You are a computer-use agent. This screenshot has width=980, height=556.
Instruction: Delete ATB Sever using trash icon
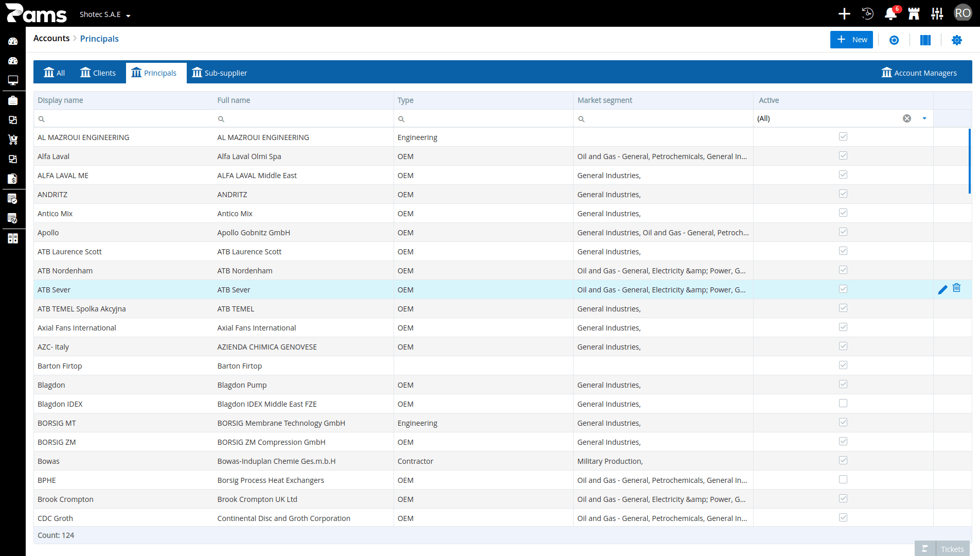[x=956, y=288]
